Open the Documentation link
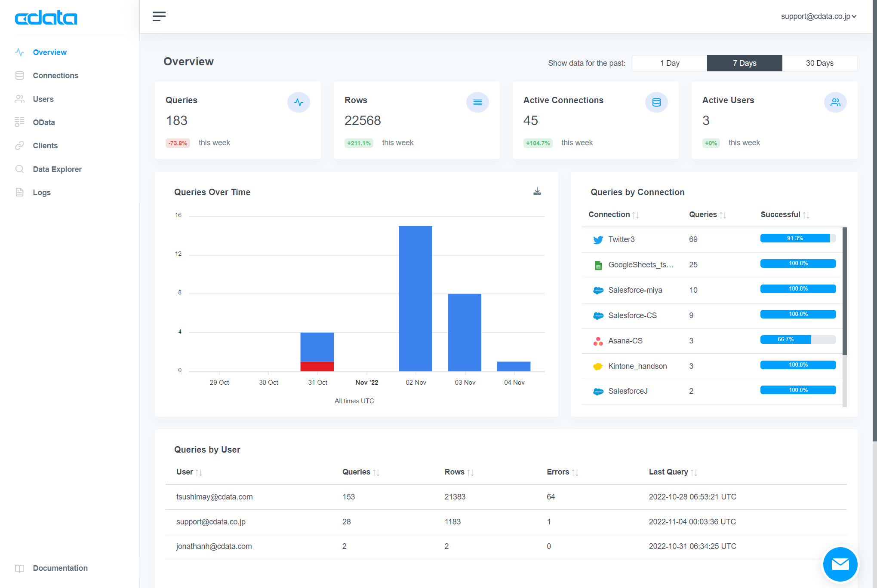This screenshot has height=588, width=877. [60, 568]
